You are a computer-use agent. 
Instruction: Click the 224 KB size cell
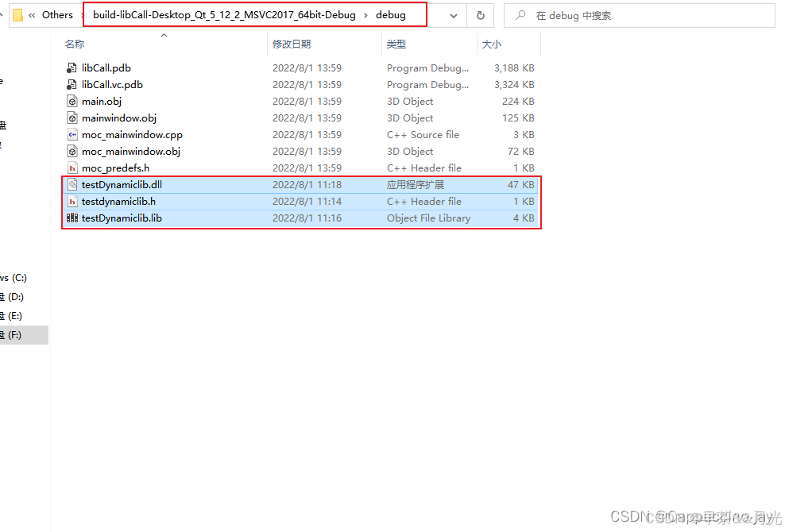(518, 101)
